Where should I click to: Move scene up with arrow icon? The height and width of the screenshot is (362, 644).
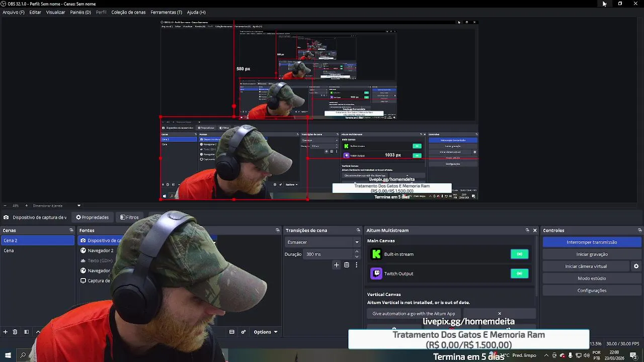(x=38, y=332)
